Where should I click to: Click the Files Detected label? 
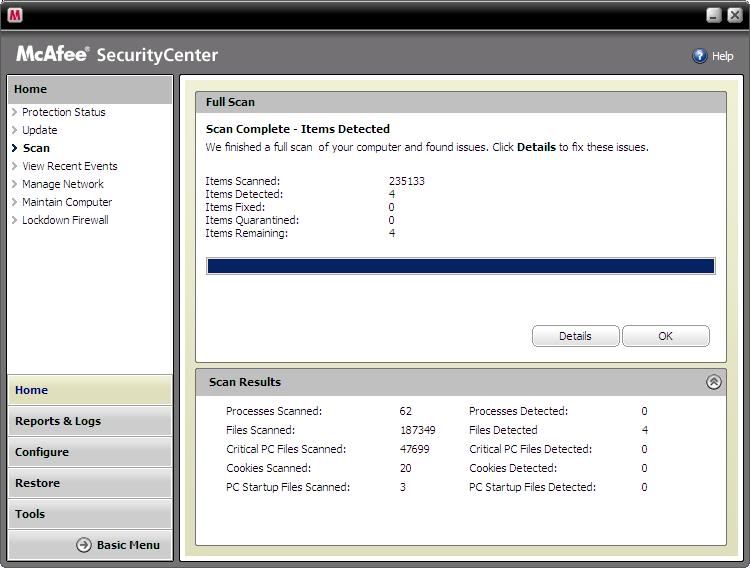click(503, 430)
